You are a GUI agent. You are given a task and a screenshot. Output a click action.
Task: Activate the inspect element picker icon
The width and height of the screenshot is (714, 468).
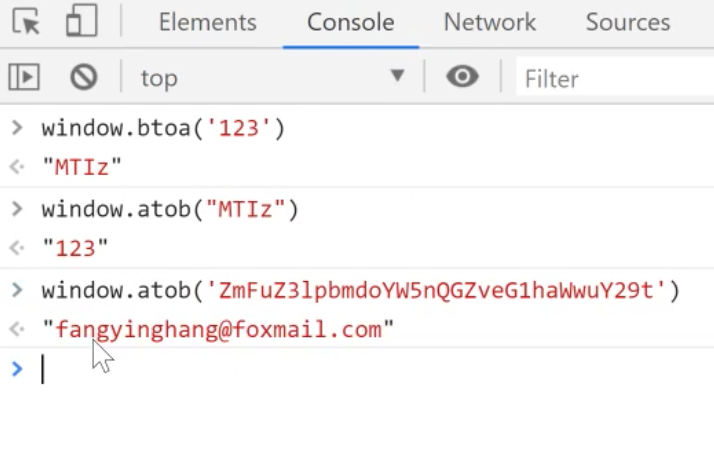tap(26, 21)
